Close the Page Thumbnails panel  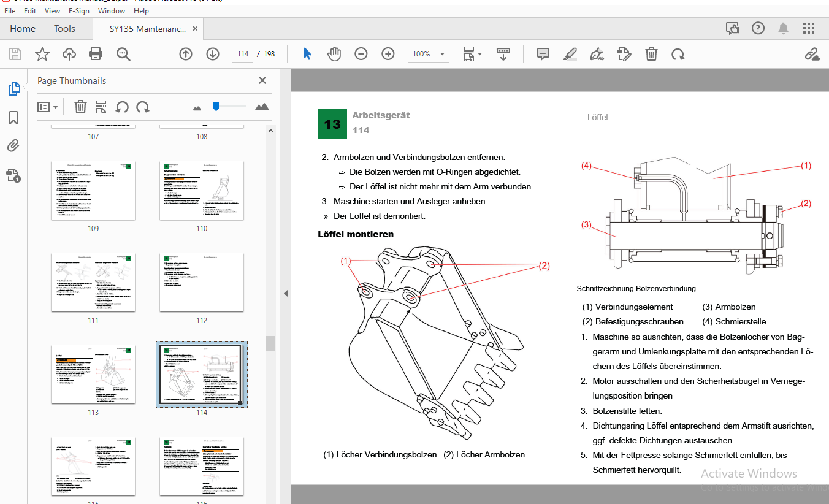(262, 80)
